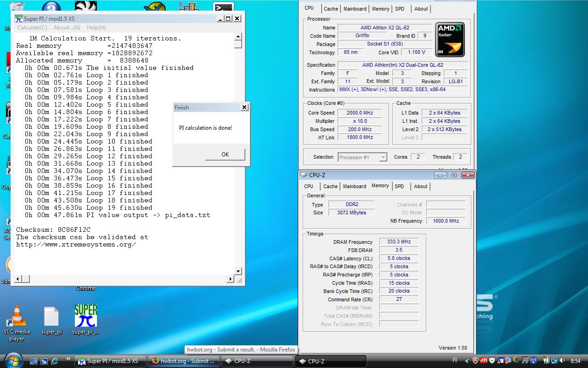
Task: Click the DRAM Frequency 333.3 MHz field
Action: (399, 242)
